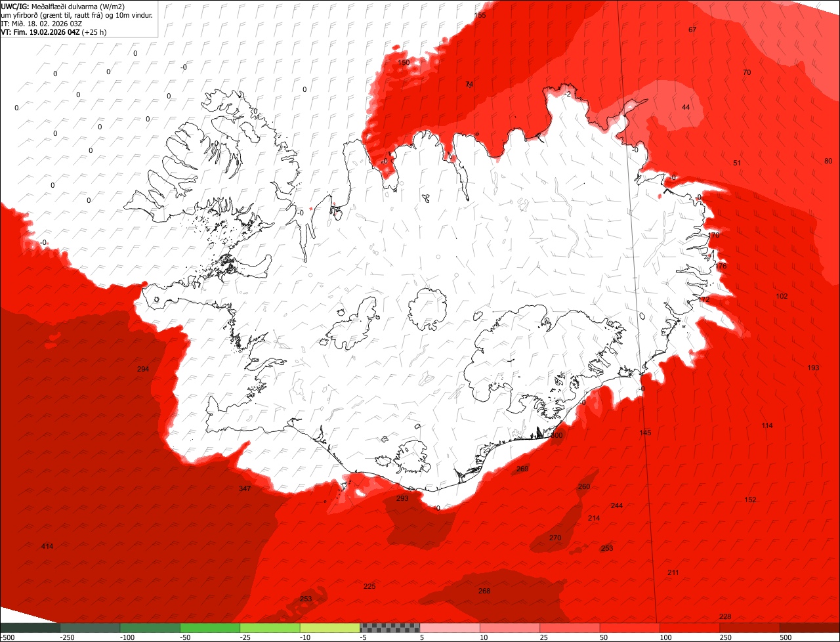Click the legend label 10
This screenshot has height=642, width=840.
484,637
